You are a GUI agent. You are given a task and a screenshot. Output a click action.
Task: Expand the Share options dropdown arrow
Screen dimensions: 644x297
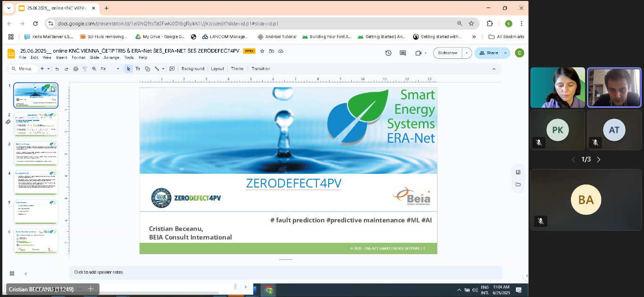[505, 53]
